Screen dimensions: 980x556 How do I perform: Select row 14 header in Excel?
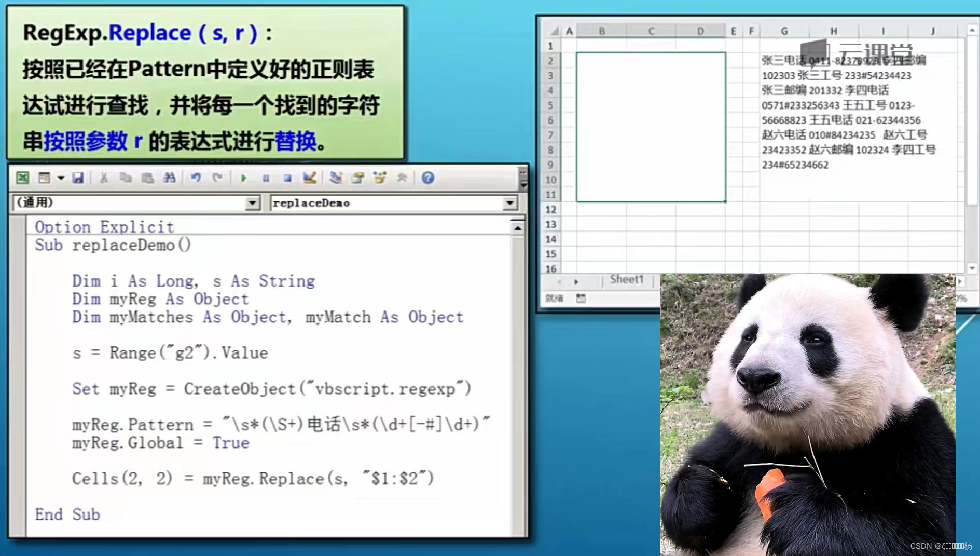[551, 239]
